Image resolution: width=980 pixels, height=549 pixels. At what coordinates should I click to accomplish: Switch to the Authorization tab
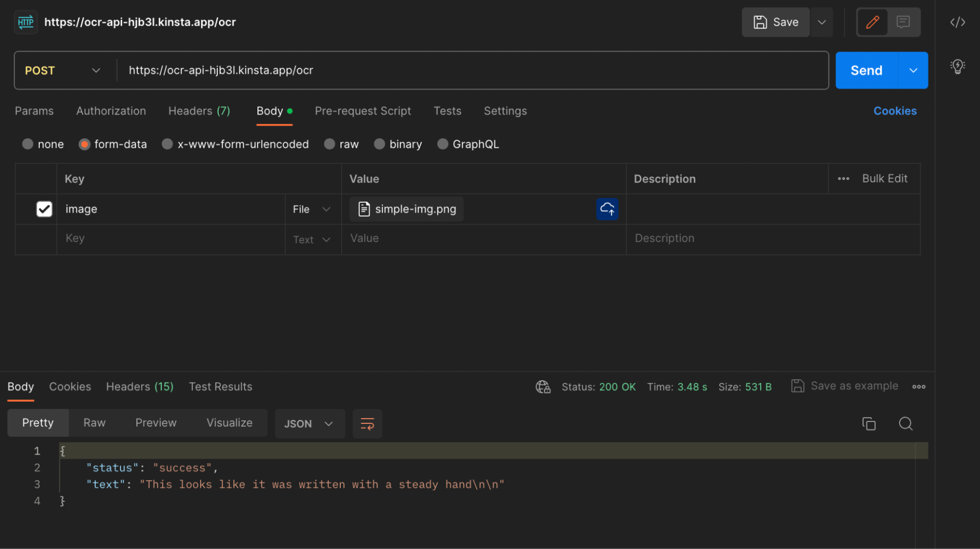[111, 111]
